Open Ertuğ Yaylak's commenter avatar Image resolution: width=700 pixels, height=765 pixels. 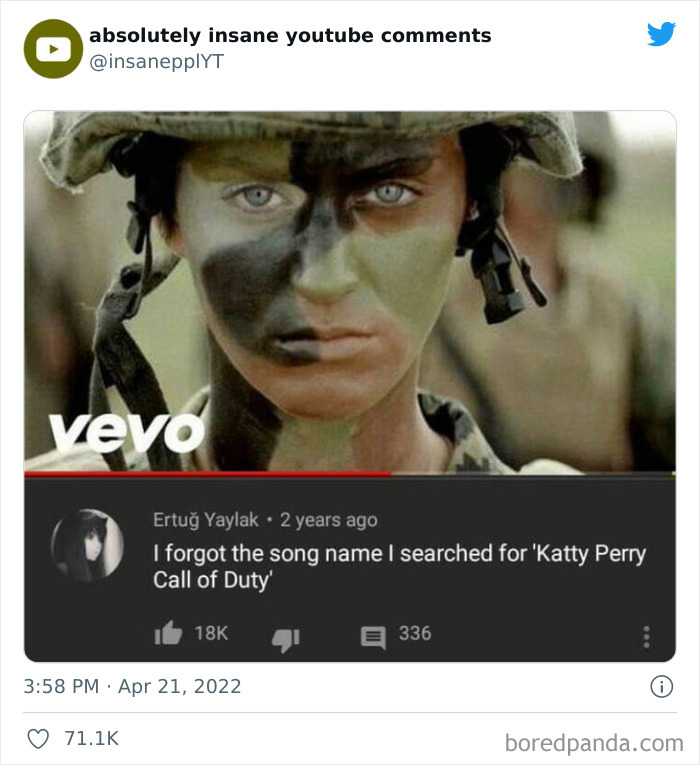coord(88,546)
